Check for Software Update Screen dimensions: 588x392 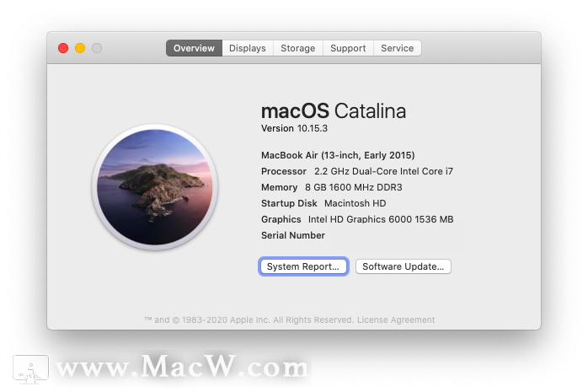404,266
